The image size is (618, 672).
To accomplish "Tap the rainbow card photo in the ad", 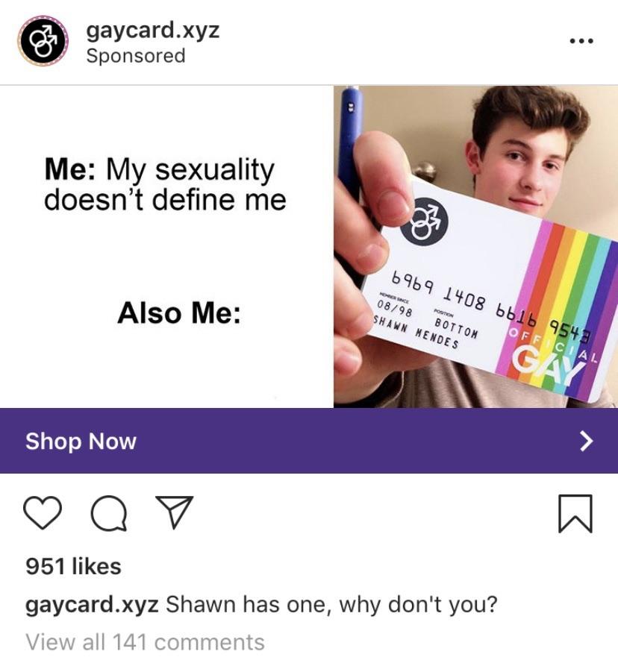I will coord(475,246).
